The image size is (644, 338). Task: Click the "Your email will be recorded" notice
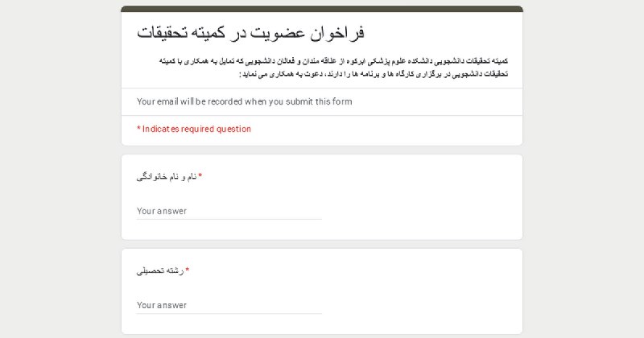[244, 101]
